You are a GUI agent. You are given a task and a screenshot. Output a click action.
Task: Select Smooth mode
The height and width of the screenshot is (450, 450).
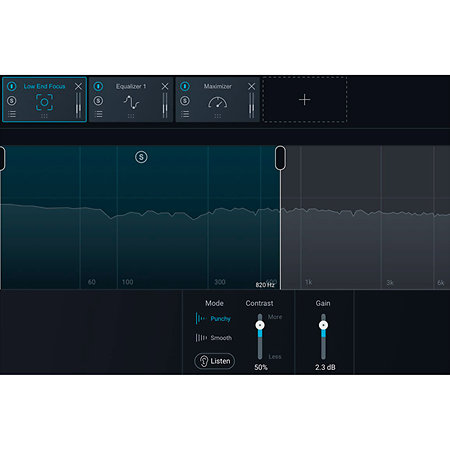214,338
